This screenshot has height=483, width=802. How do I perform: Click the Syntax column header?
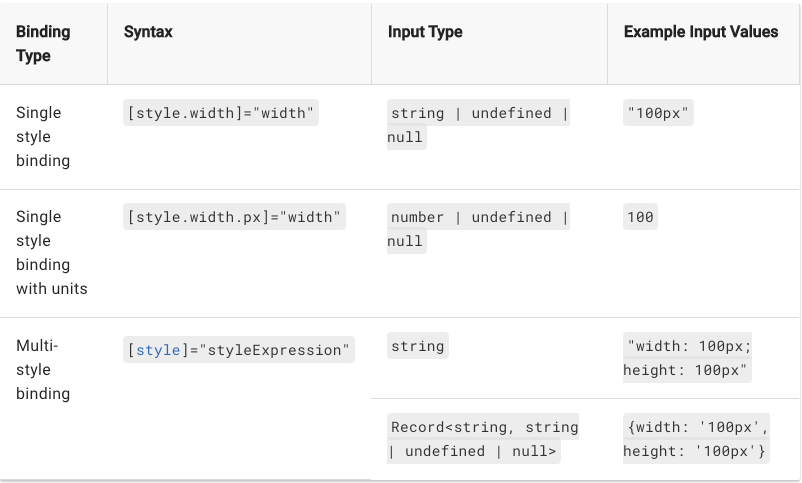(x=148, y=32)
